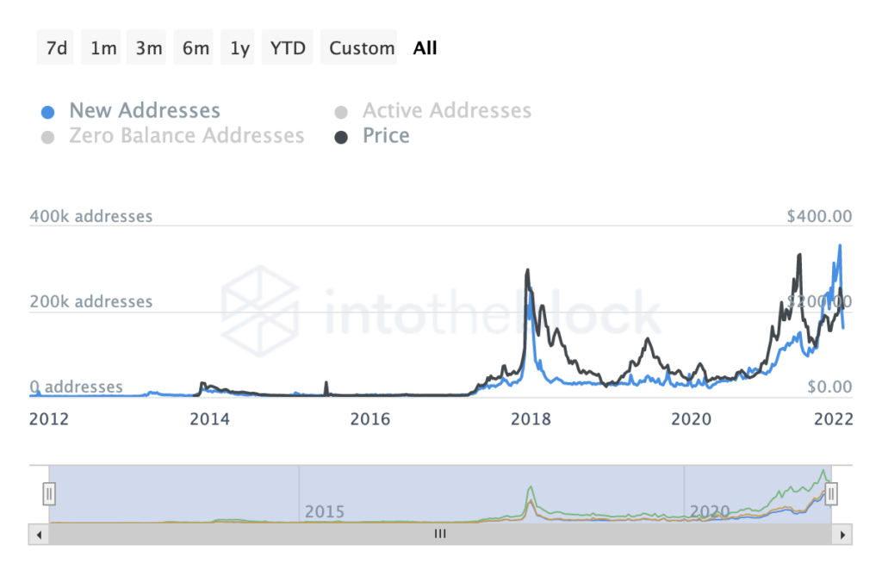The height and width of the screenshot is (588, 882).
Task: Click the dark Price legend dot
Action: (x=341, y=138)
